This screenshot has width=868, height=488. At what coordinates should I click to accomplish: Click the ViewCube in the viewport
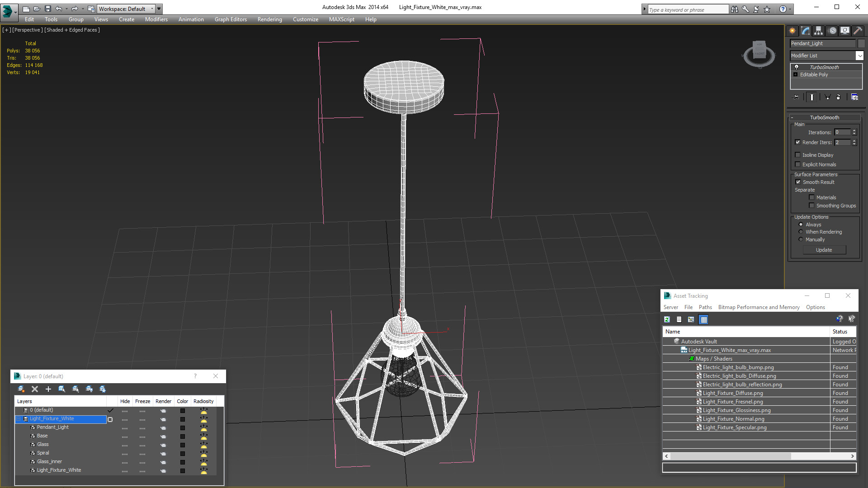759,54
